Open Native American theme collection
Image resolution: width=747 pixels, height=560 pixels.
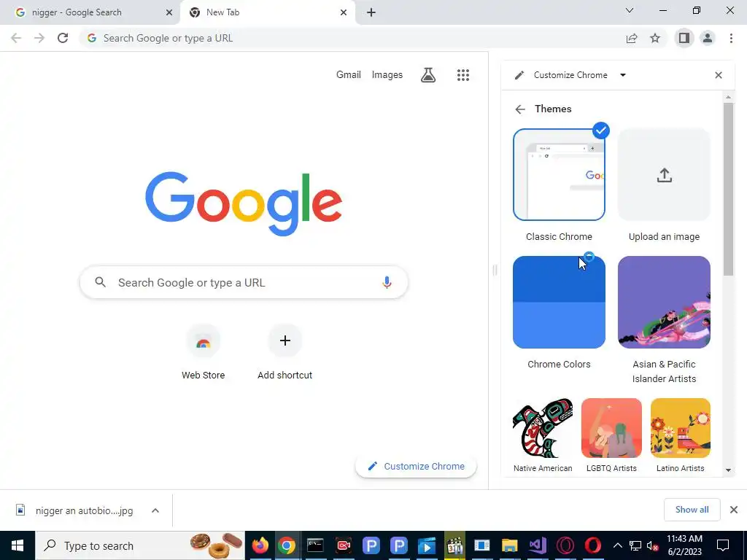[543, 428]
